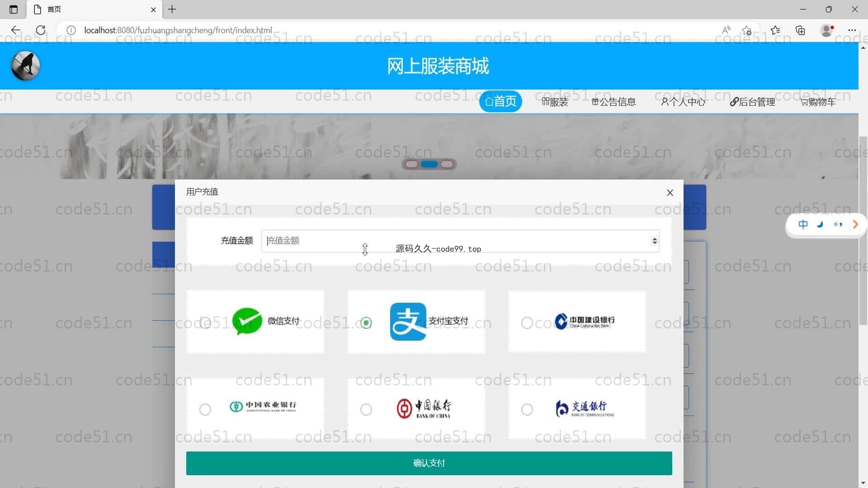Click the blue Alipay logo
The image size is (868, 488).
[408, 321]
